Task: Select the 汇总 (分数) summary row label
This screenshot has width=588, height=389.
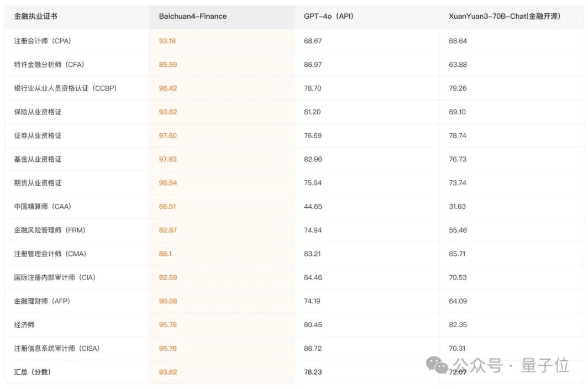Action: 33,372
